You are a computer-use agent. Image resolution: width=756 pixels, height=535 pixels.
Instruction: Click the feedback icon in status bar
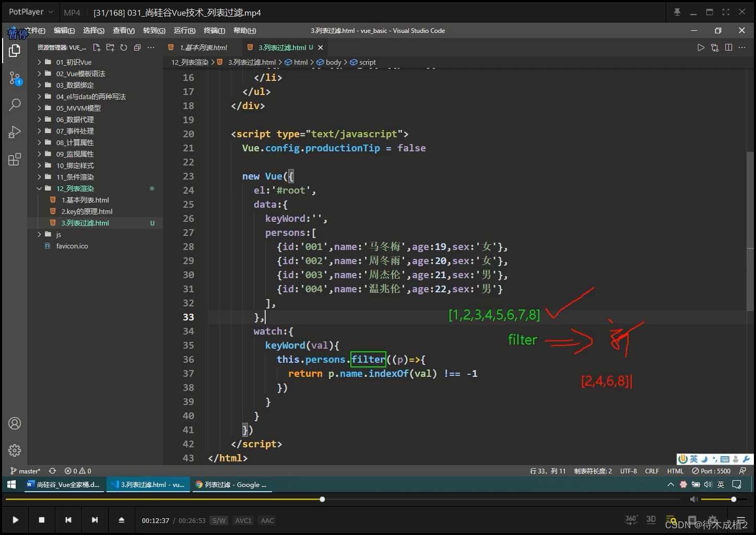coord(742,471)
